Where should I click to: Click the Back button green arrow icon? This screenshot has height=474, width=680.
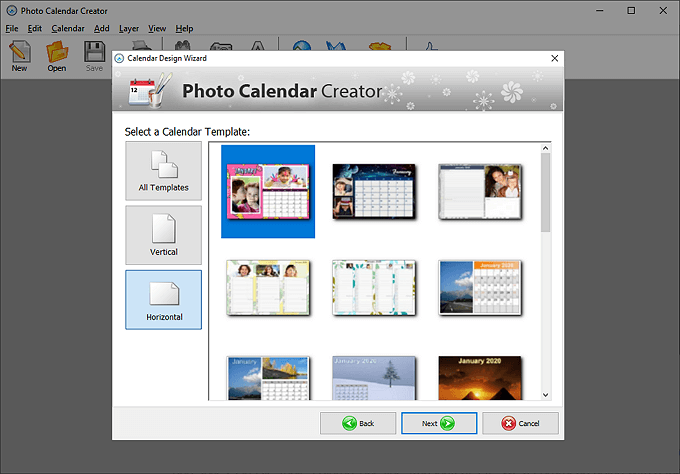click(350, 423)
